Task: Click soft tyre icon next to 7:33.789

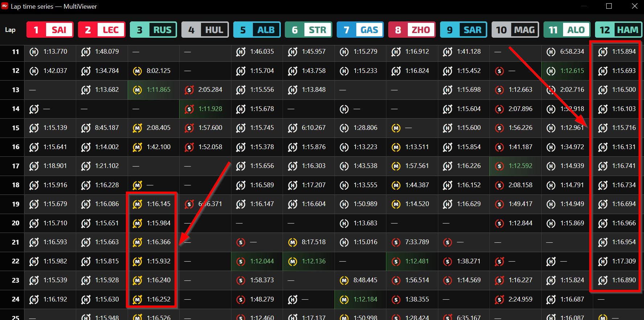Action: [396, 242]
